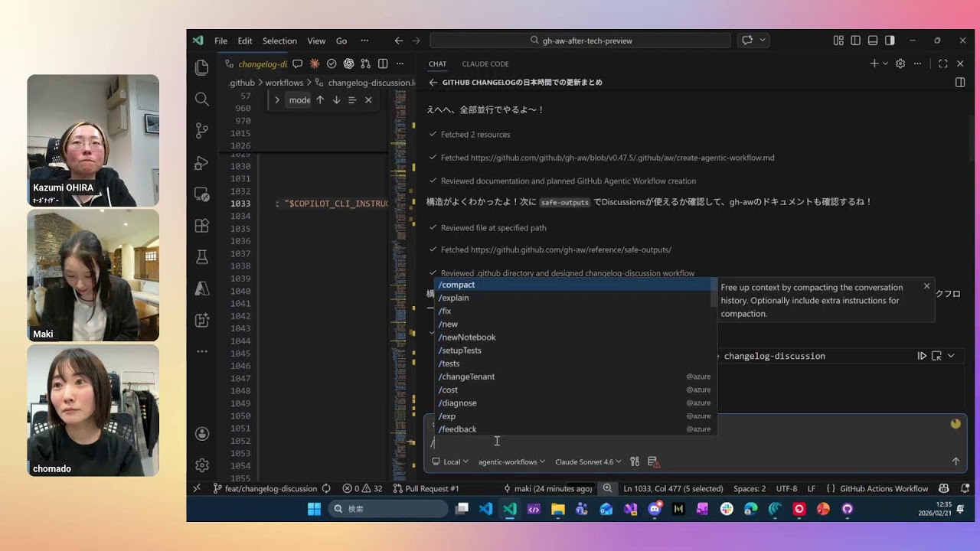Open the Selection menu
The height and width of the screenshot is (551, 980).
[x=279, y=41]
